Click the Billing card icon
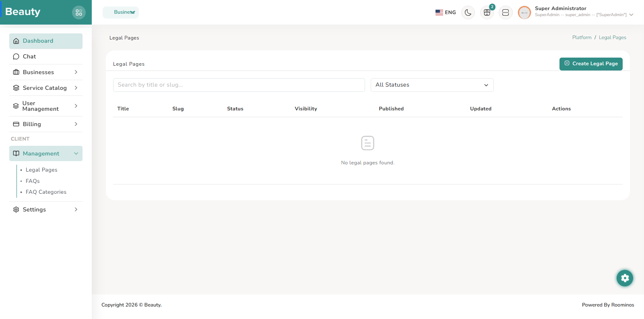The image size is (644, 319). pos(16,124)
